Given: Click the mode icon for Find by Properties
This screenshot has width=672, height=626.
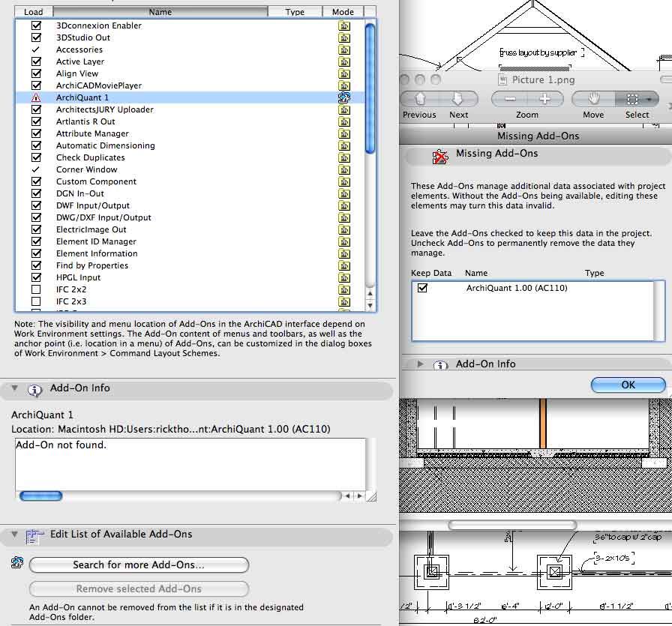Looking at the screenshot, I should click(x=343, y=265).
